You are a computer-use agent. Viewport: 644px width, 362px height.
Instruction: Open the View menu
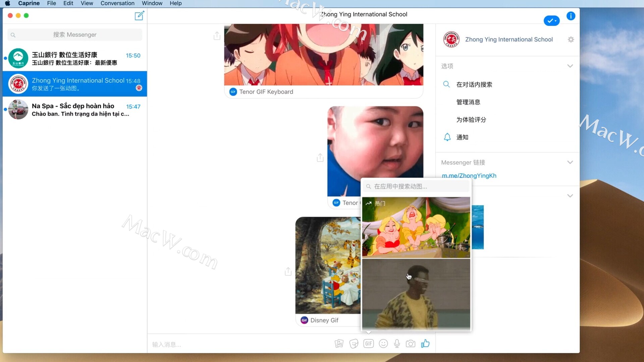[x=87, y=3]
